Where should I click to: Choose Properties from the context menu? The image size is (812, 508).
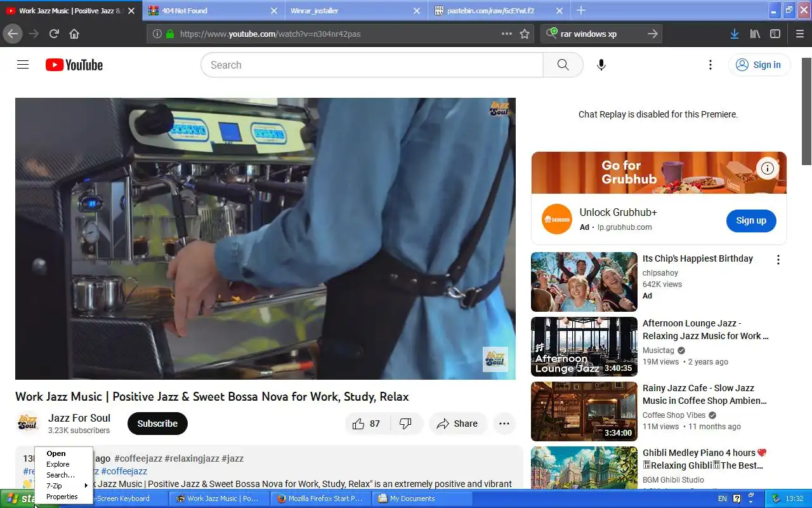tap(64, 497)
